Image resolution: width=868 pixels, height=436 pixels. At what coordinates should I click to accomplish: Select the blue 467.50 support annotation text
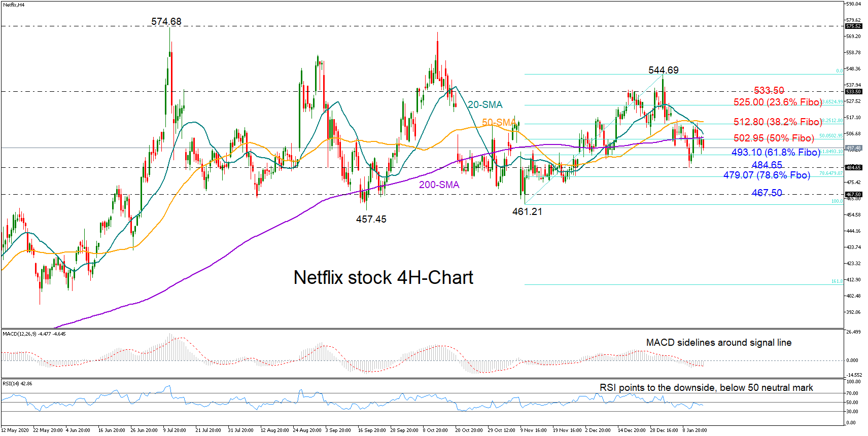[767, 193]
